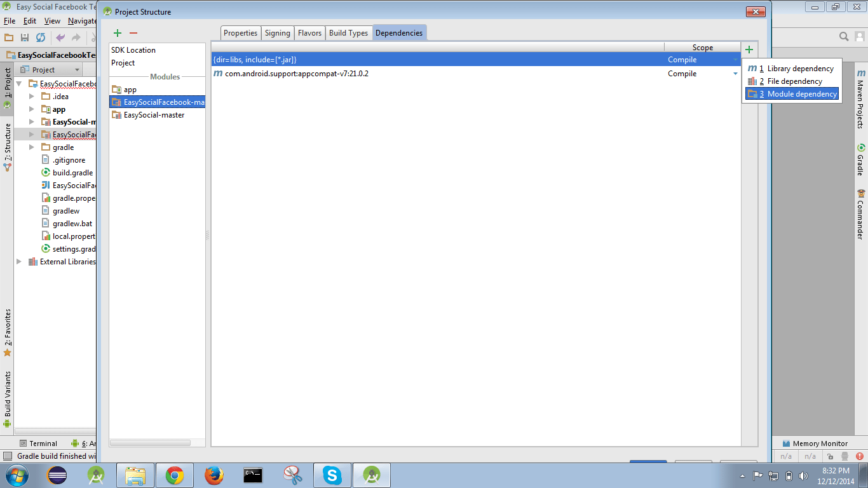868x488 pixels.
Task: Choose File dependency from the popup
Action: click(792, 81)
